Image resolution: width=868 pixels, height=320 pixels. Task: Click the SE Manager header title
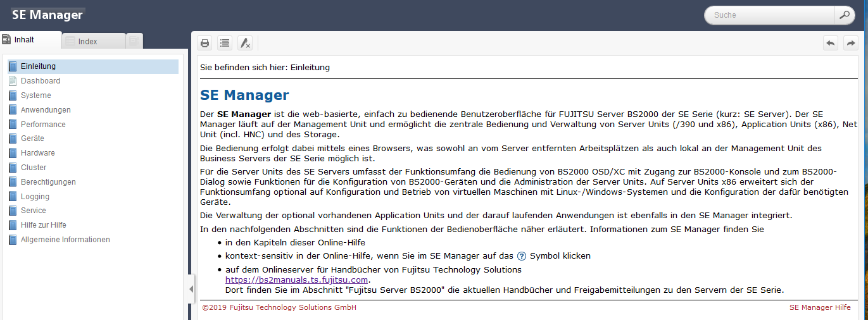click(47, 15)
